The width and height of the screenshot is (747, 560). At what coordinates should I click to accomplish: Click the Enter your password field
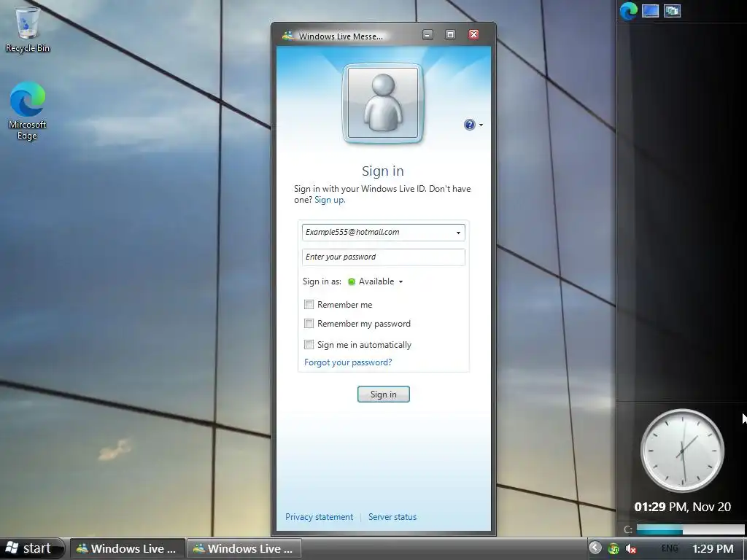click(x=384, y=257)
